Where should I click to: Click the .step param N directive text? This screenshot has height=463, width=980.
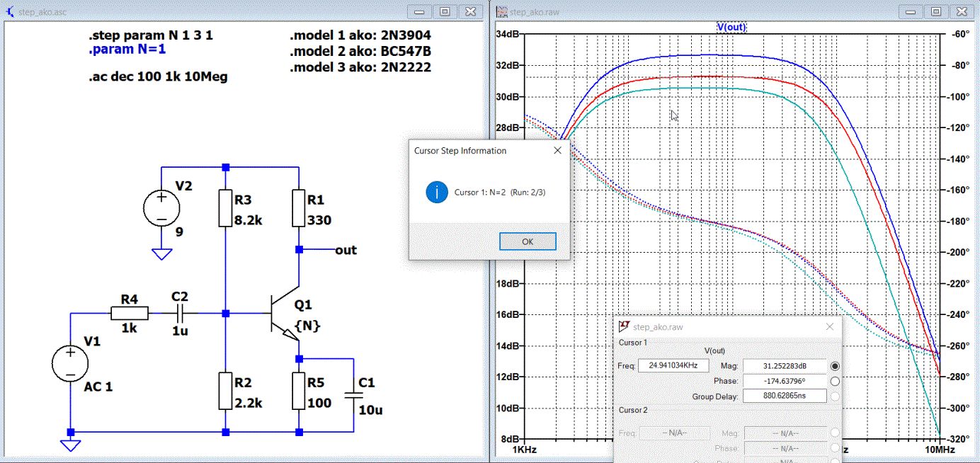[150, 35]
